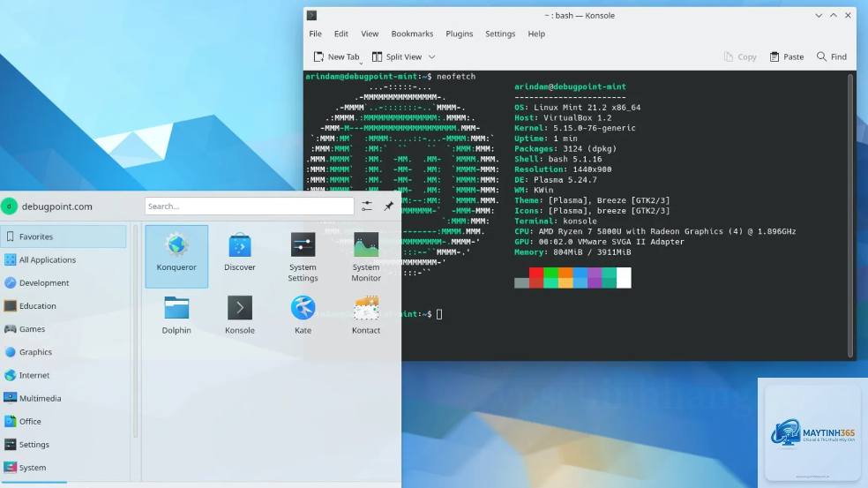Open Internet category in launcher
868x488 pixels.
pyautogui.click(x=64, y=375)
